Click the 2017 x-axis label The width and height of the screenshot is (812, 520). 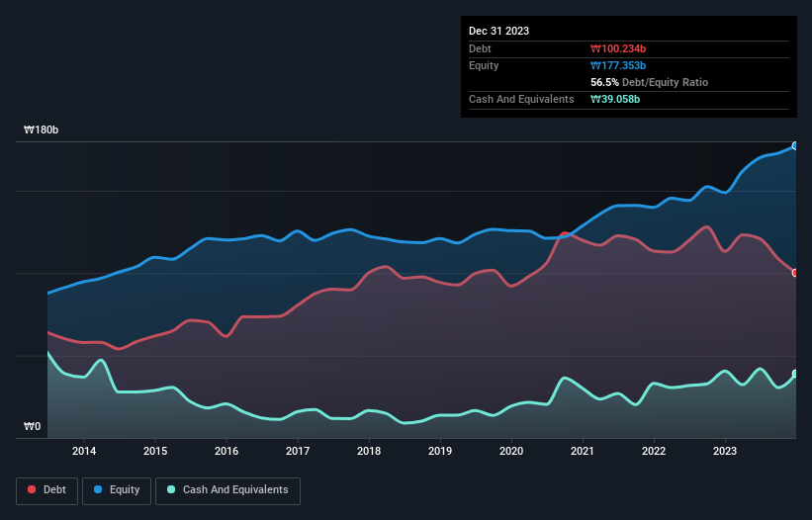pyautogui.click(x=298, y=451)
